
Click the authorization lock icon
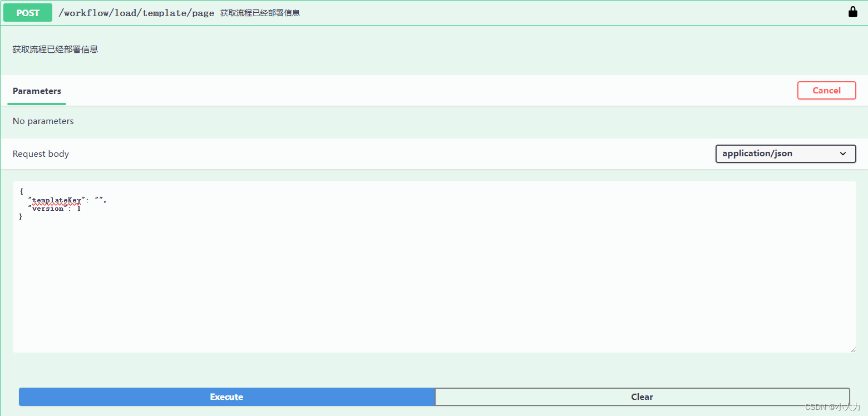click(x=852, y=12)
